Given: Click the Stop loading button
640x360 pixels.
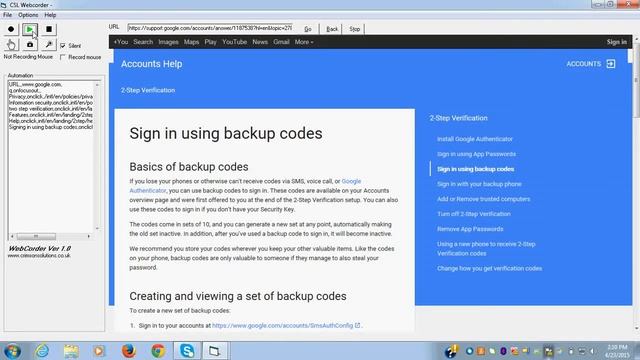Looking at the screenshot, I should 355,29.
